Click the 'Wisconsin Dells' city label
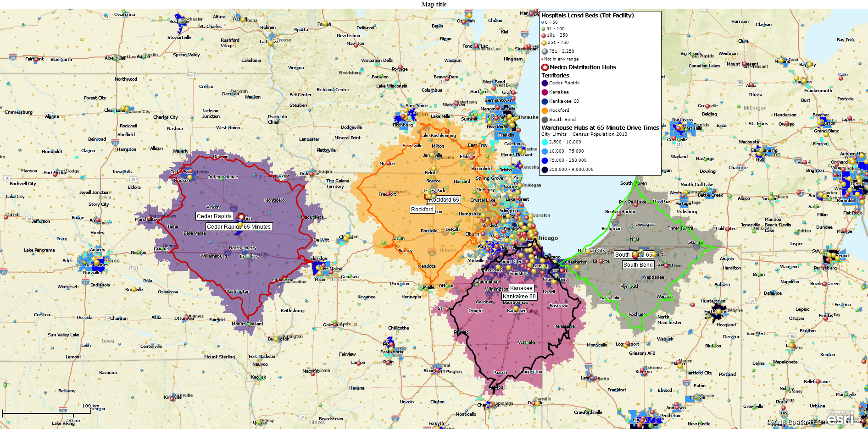868x429 pixels. click(377, 60)
